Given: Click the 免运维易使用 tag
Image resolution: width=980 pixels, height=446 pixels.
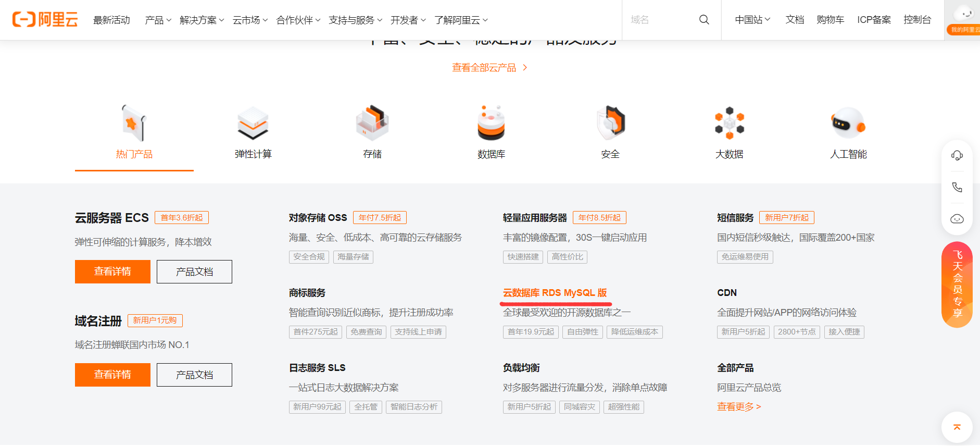Looking at the screenshot, I should (x=745, y=257).
